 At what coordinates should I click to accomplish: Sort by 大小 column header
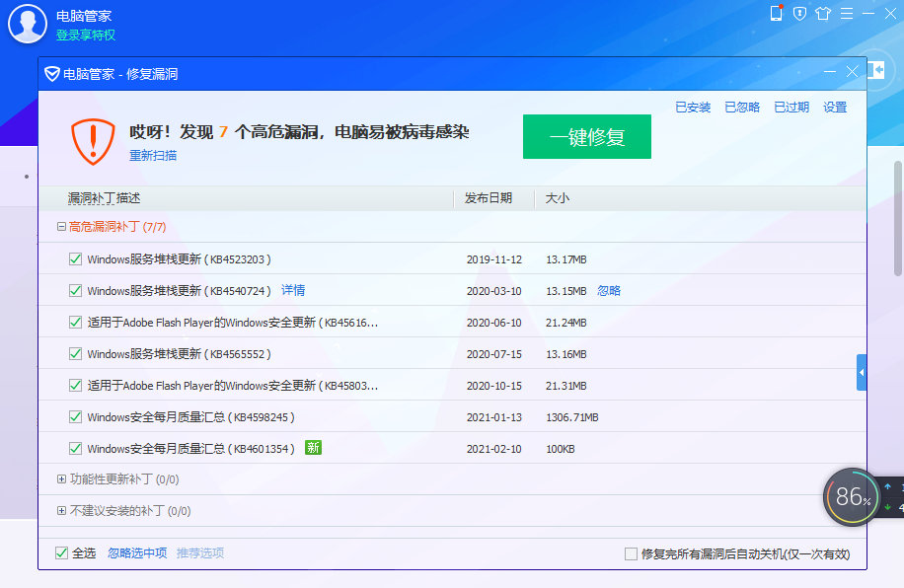(557, 198)
